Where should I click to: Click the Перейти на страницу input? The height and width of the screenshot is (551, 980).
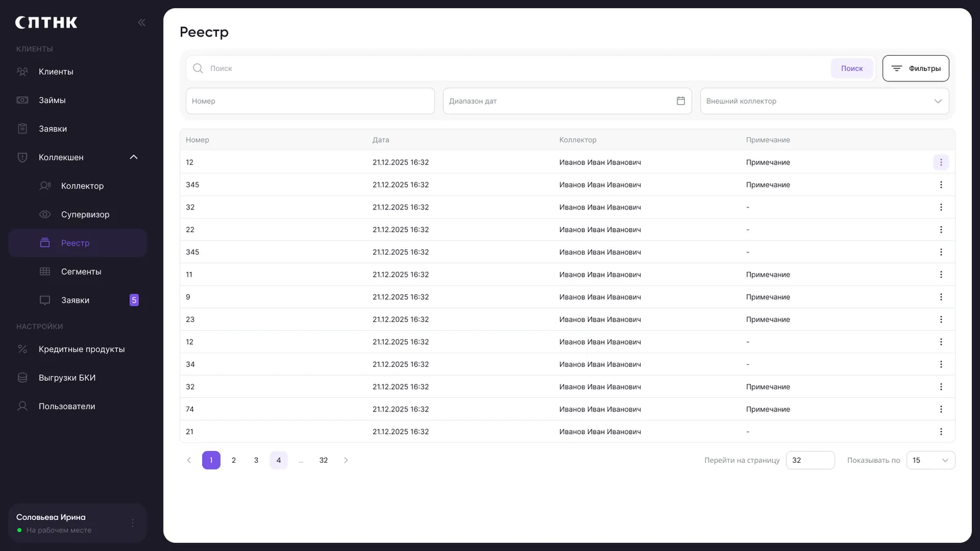click(810, 460)
